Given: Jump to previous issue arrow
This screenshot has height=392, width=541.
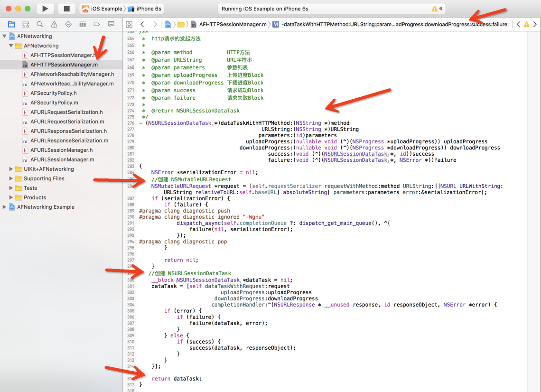Looking at the screenshot, I should (x=518, y=24).
